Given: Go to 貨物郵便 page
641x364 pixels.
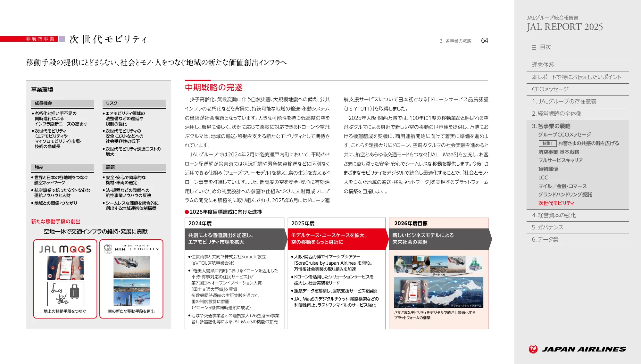Looking at the screenshot, I should [x=548, y=169].
